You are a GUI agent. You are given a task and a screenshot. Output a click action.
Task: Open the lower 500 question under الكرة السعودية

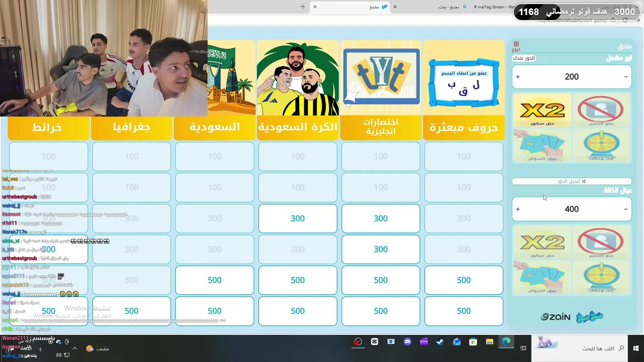pos(298,311)
